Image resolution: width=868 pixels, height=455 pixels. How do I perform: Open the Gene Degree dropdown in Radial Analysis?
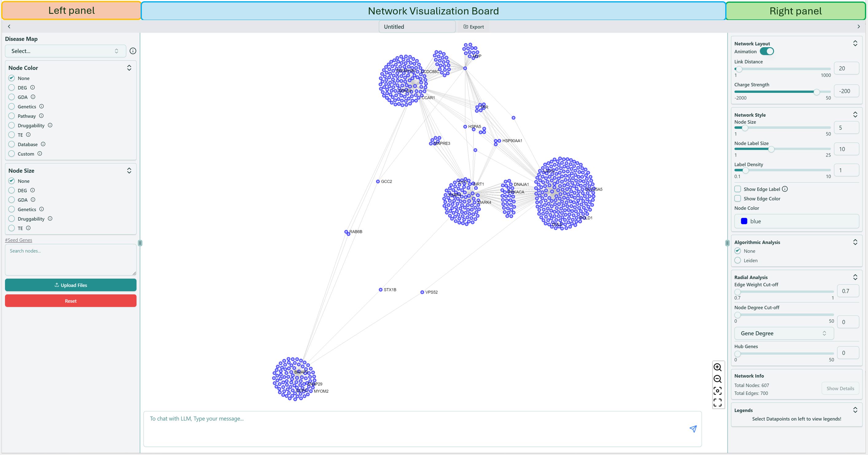pyautogui.click(x=784, y=333)
